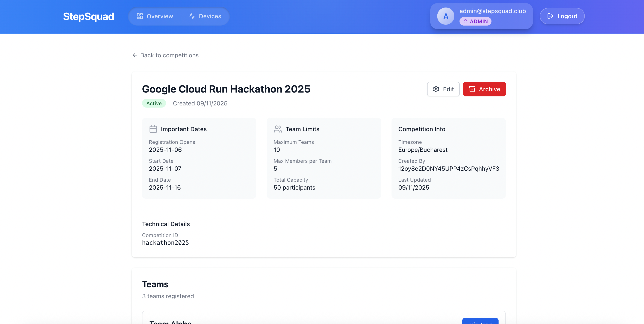Click the StepSquad logo

[x=89, y=17]
